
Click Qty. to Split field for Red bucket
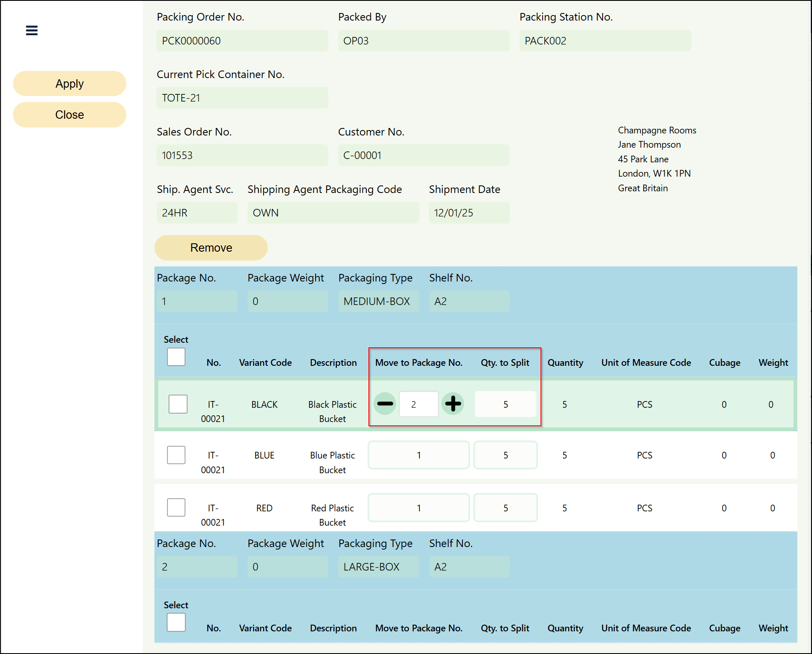tap(505, 508)
